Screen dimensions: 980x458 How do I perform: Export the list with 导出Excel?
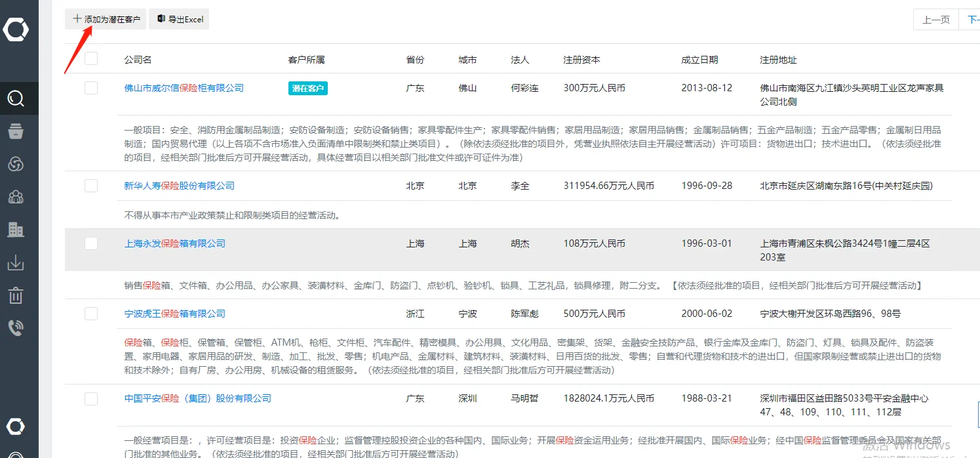point(179,19)
